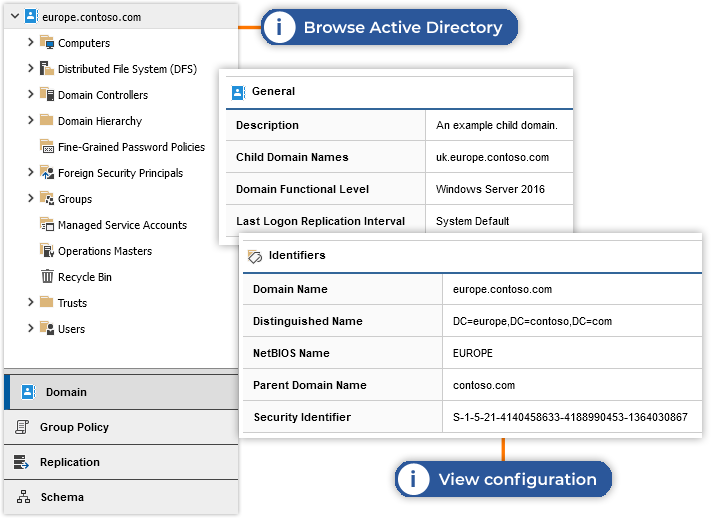Select the Schema navigation tab
The height and width of the screenshot is (518, 711).
(x=62, y=497)
